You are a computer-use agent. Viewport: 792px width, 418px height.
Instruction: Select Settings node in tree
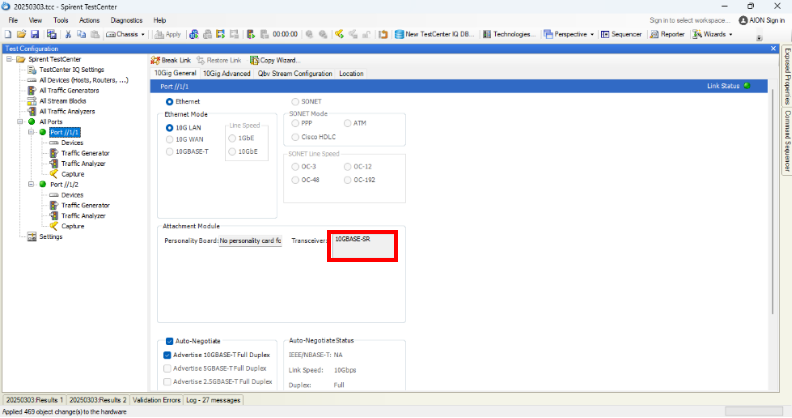tap(51, 237)
